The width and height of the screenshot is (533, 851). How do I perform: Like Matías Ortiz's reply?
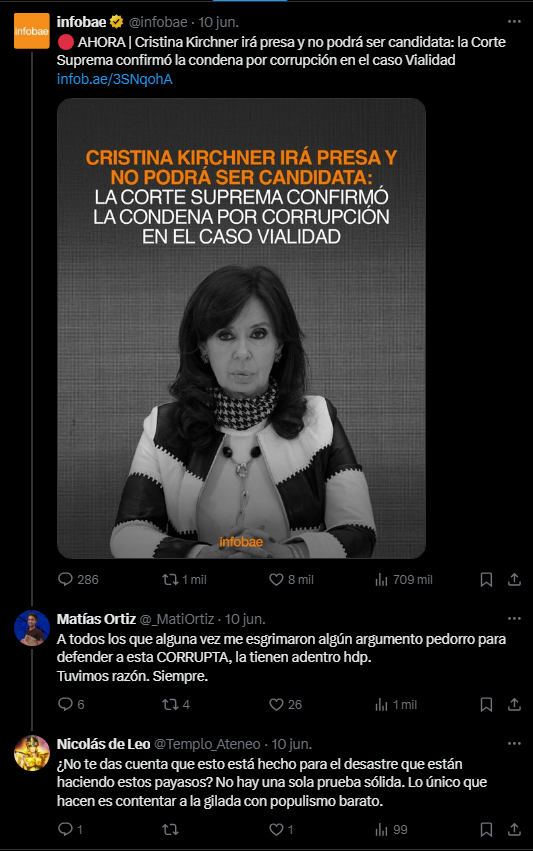(x=285, y=704)
